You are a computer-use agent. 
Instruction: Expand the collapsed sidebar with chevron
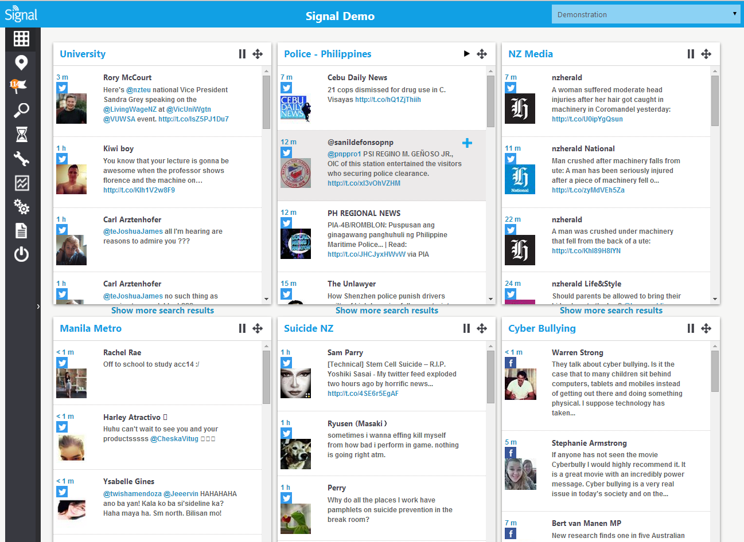pos(38,307)
